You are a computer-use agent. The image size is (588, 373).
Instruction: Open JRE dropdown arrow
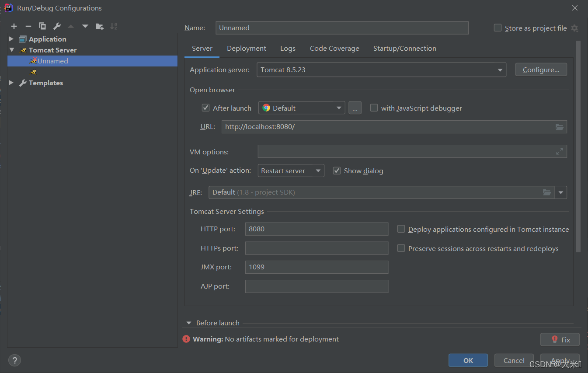[x=561, y=192]
